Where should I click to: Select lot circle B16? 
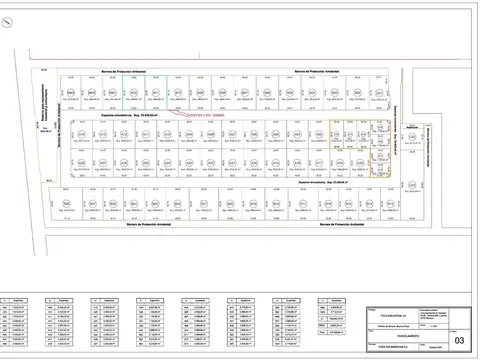point(328,204)
